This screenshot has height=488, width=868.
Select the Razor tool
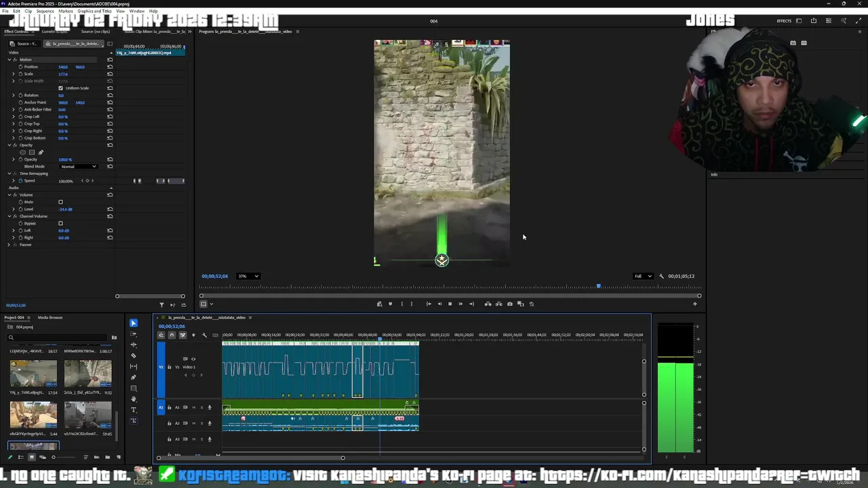(134, 356)
